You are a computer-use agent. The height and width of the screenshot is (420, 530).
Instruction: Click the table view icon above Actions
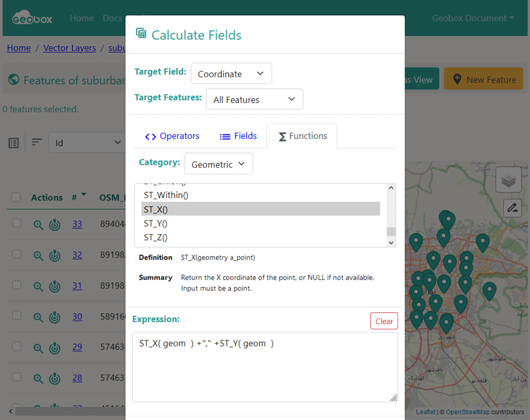(x=14, y=143)
